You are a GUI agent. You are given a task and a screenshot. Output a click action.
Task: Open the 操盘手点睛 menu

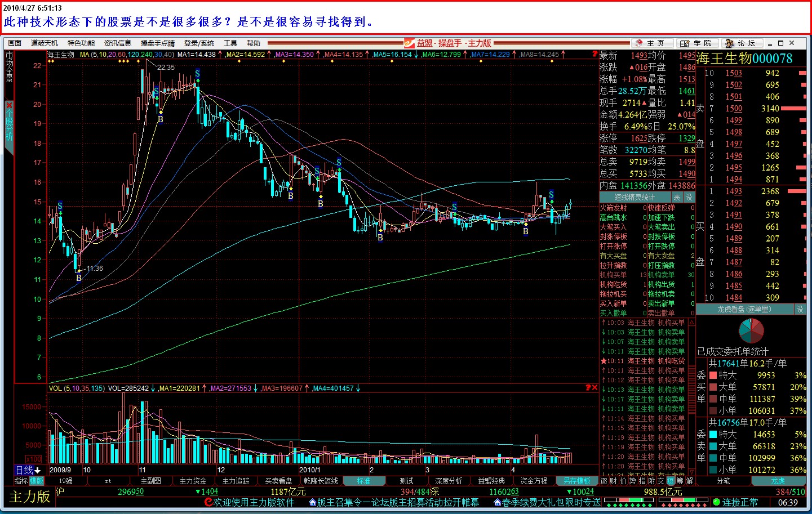tap(157, 43)
